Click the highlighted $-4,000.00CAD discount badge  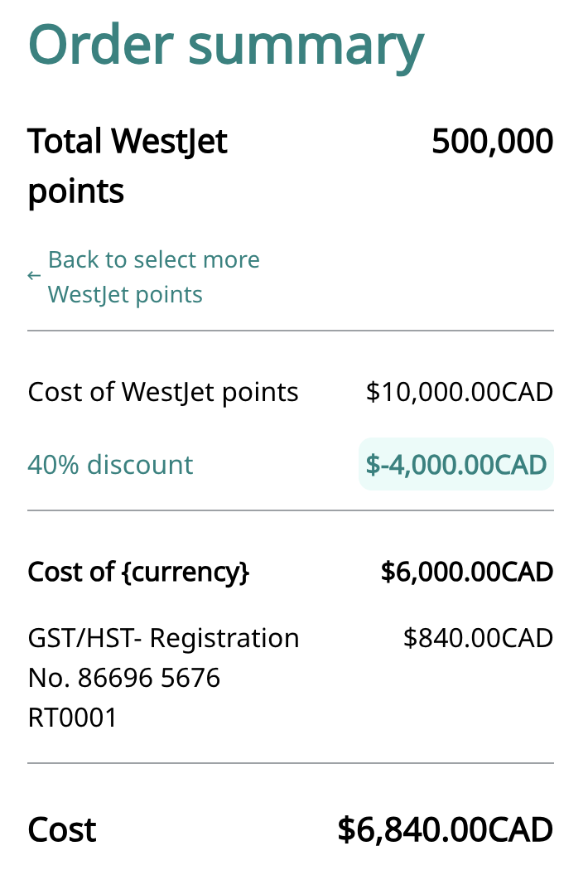(x=456, y=464)
